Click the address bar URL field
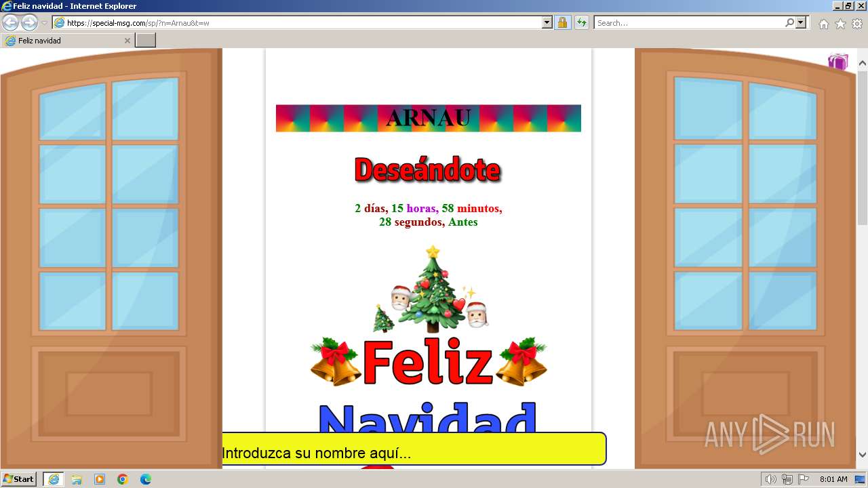868x488 pixels. coord(297,22)
